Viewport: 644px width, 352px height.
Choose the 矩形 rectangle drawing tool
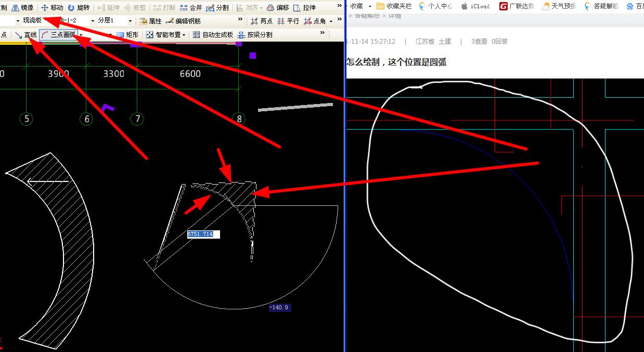pyautogui.click(x=127, y=35)
